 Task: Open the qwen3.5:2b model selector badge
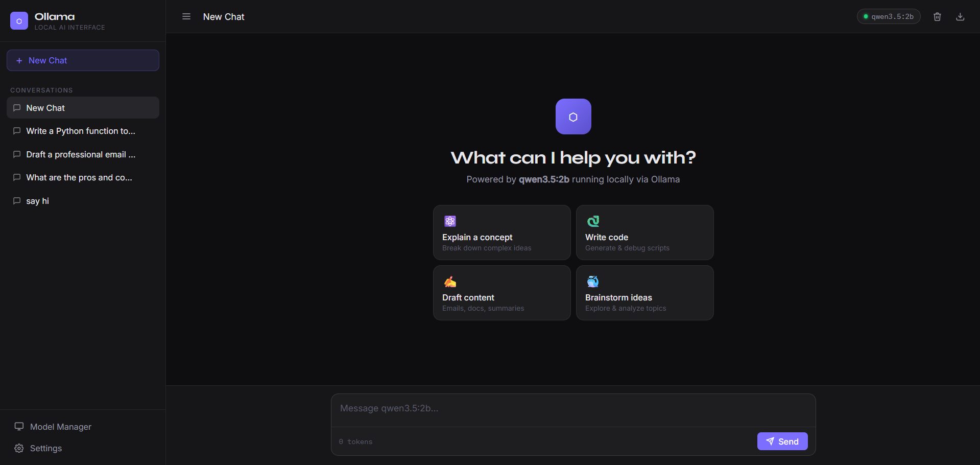click(x=889, y=16)
